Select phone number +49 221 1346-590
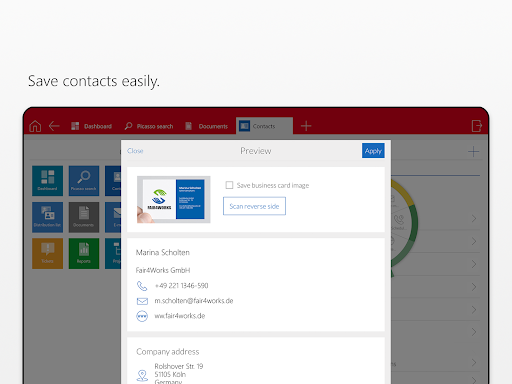Screen dimensions: 512x384 pyautogui.click(x=181, y=286)
